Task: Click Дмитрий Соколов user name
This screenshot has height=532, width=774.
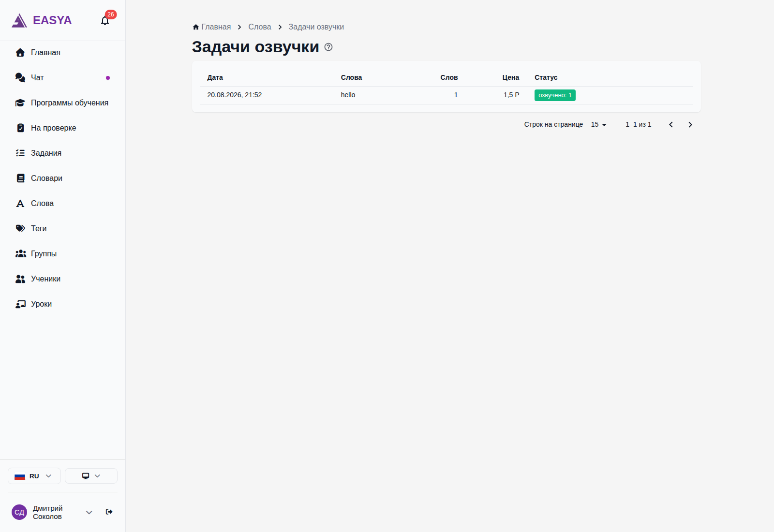Action: [48, 512]
